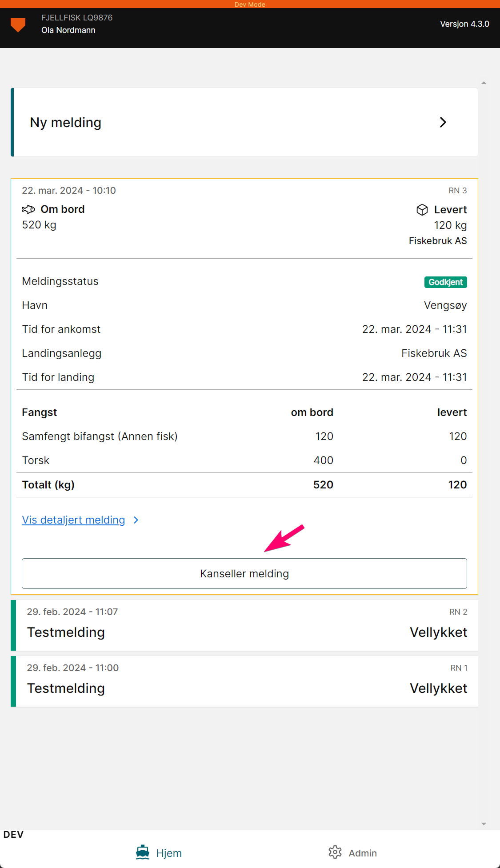500x868 pixels.
Task: Click the green Godkjent status badge
Action: [x=445, y=282]
